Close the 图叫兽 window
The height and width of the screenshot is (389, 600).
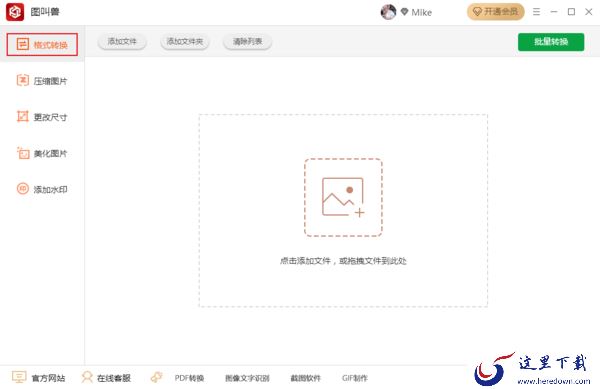click(589, 12)
